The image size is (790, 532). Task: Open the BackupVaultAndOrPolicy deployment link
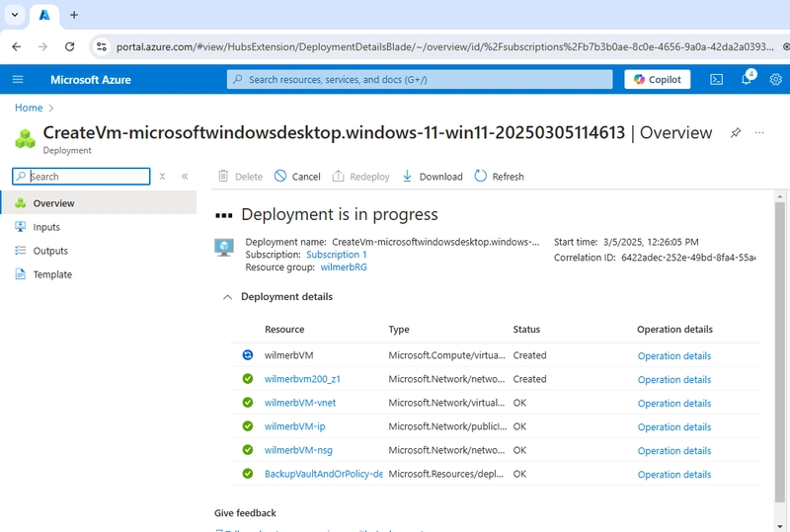point(324,474)
